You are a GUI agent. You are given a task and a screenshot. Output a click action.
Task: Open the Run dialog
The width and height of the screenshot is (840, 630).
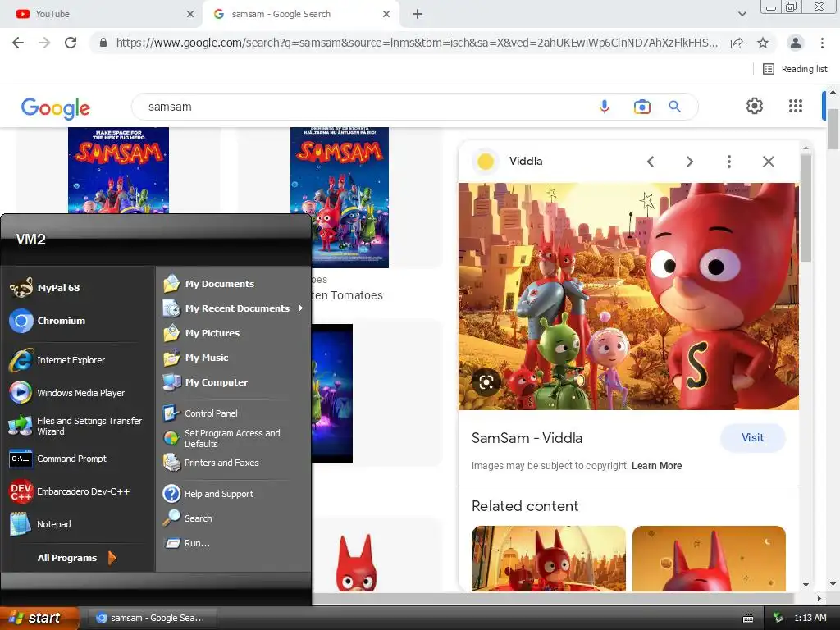(186, 543)
